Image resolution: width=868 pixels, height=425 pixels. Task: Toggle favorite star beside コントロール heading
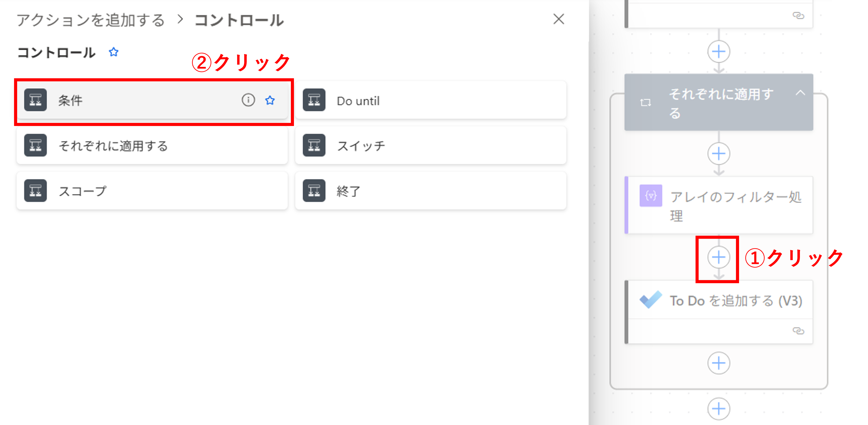[x=114, y=52]
